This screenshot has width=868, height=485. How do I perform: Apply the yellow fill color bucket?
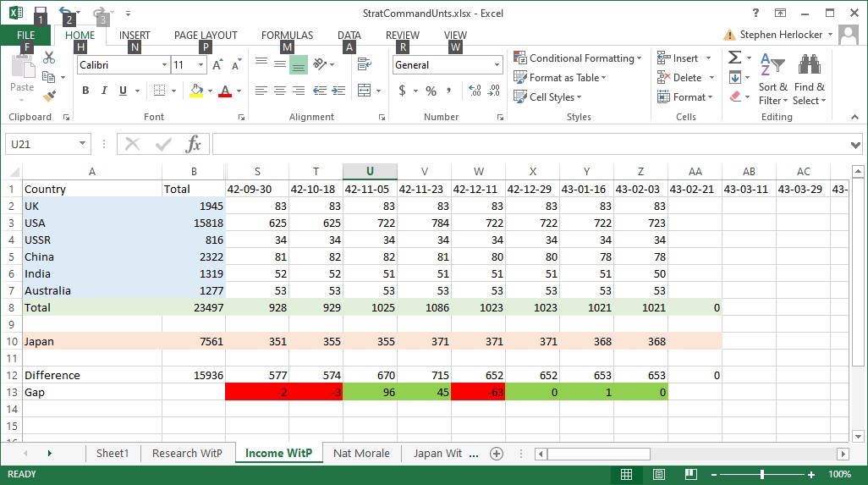click(196, 91)
